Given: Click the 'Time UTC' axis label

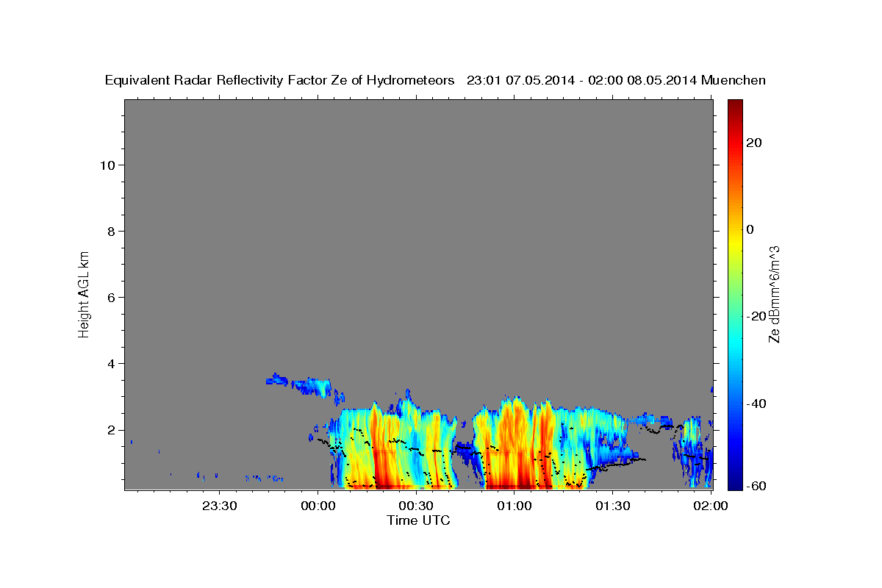Looking at the screenshot, I should (418, 520).
